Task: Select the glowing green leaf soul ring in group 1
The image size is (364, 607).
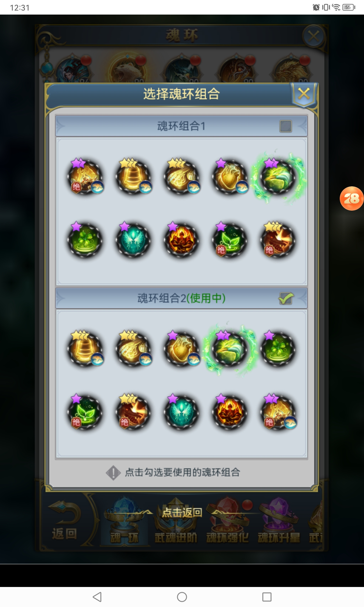Action: tap(278, 177)
